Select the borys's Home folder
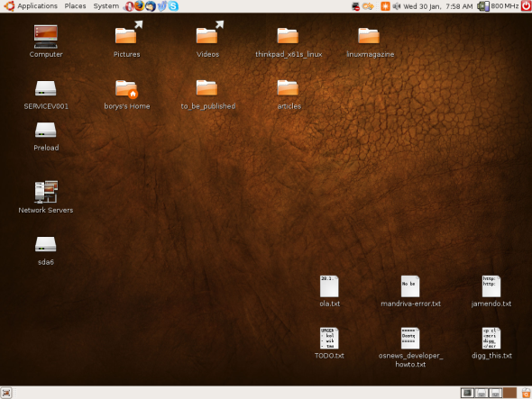 127,95
